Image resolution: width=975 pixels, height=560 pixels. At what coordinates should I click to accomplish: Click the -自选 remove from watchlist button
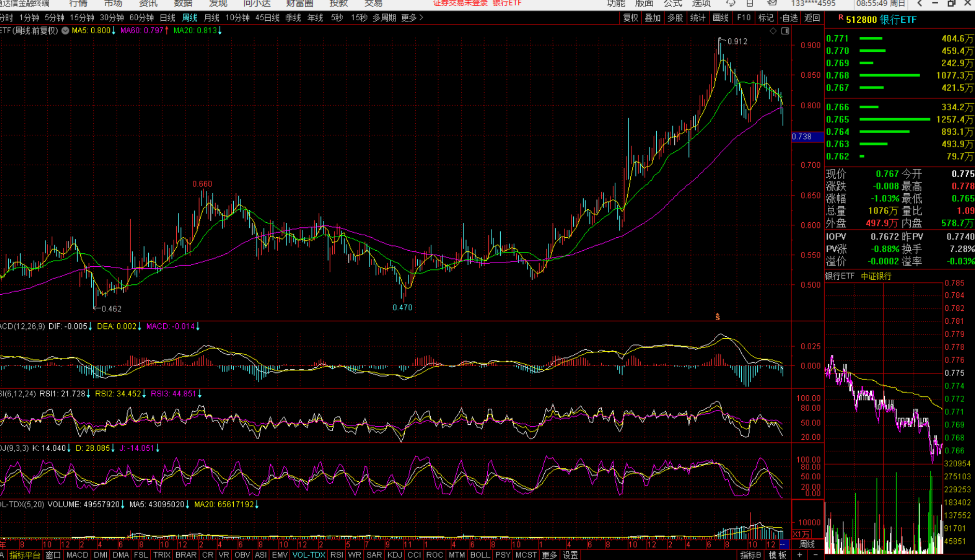(789, 18)
